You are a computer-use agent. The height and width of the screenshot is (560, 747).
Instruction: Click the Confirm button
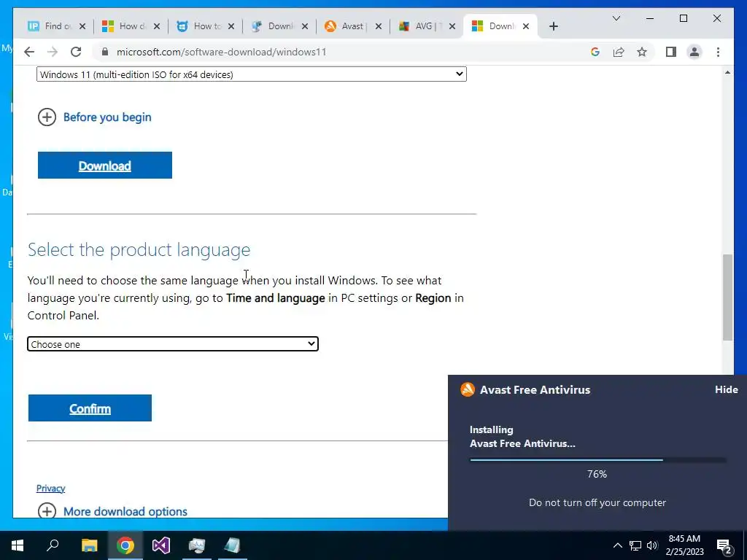coord(90,408)
